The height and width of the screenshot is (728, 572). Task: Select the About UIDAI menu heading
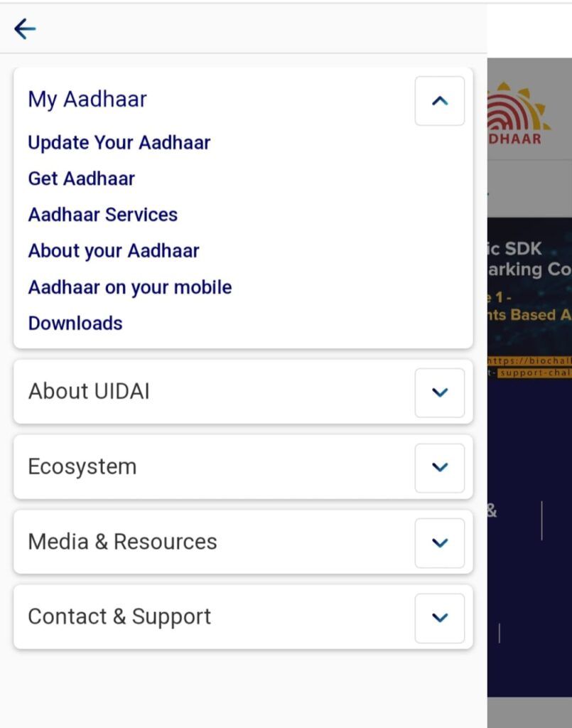pos(89,392)
